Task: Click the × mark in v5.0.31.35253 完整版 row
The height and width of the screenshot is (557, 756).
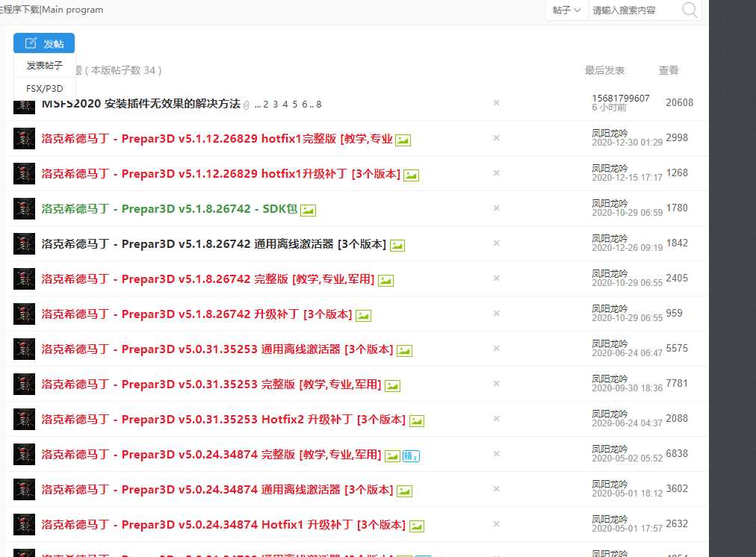Action: click(x=496, y=384)
